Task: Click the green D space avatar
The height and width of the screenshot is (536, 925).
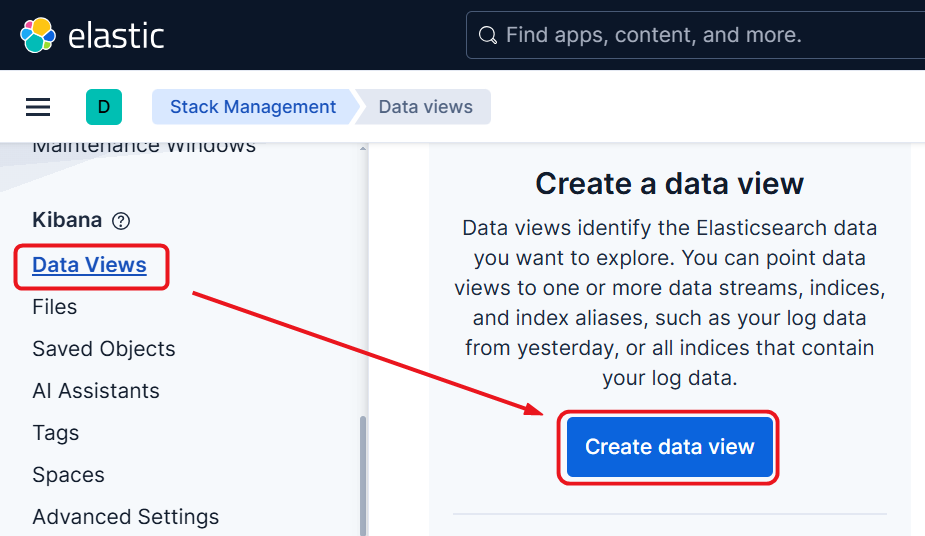Action: (104, 107)
